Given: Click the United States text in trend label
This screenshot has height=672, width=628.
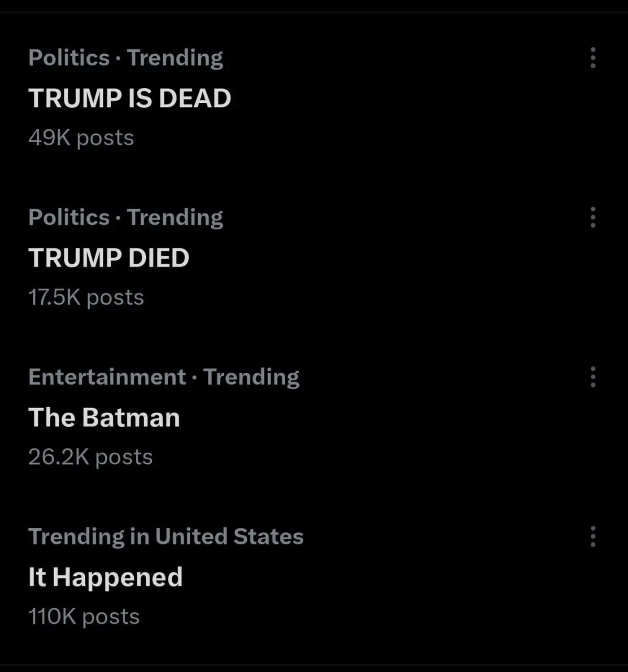Looking at the screenshot, I should [x=229, y=537].
